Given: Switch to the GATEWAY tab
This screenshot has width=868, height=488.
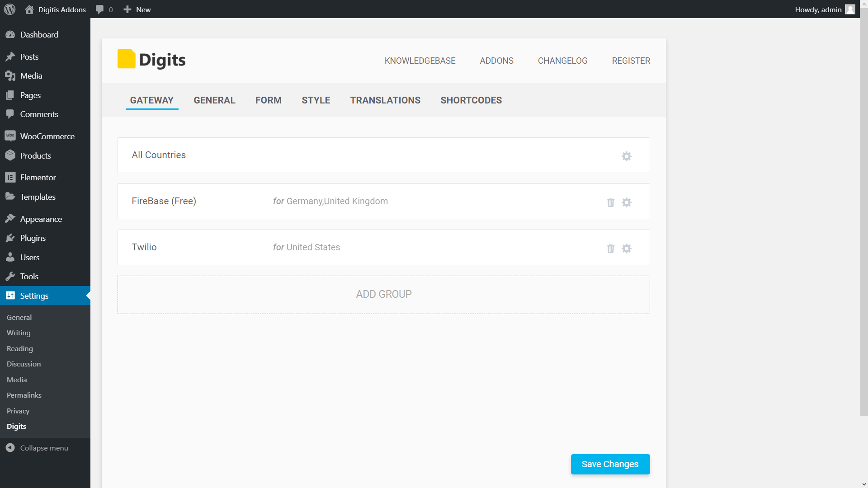Looking at the screenshot, I should (152, 100).
